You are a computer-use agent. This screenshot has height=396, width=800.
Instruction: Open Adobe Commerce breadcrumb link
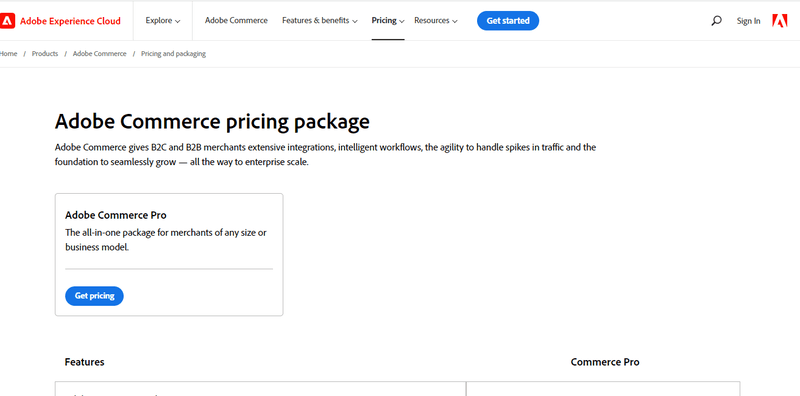99,54
